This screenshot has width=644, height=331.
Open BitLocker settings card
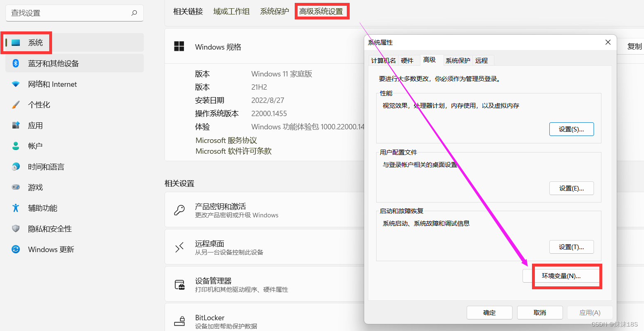265,317
